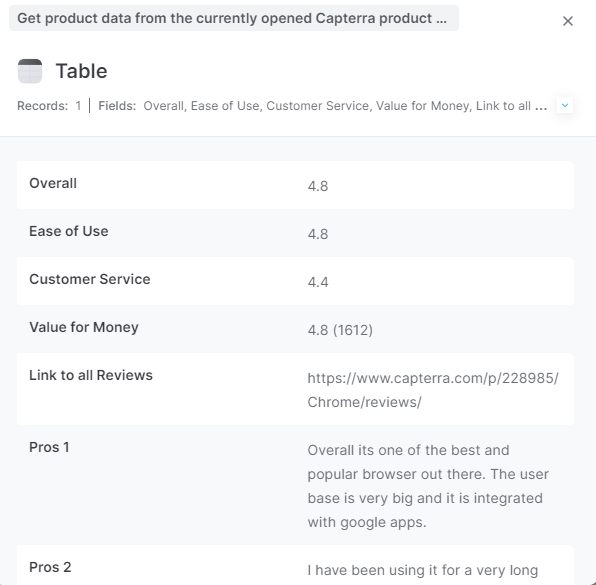This screenshot has width=596, height=585.
Task: Click the Overall value 4.8
Action: pos(318,186)
